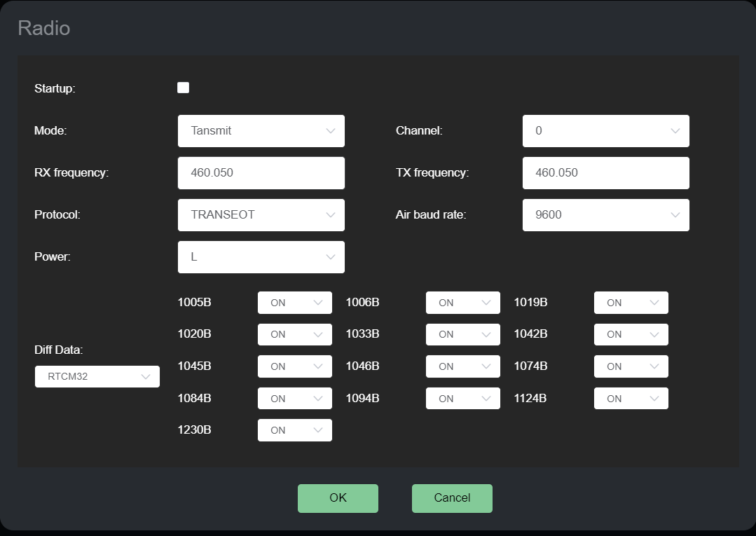Select the Diff Data RTCM32 dropdown
The image size is (756, 536).
click(97, 376)
